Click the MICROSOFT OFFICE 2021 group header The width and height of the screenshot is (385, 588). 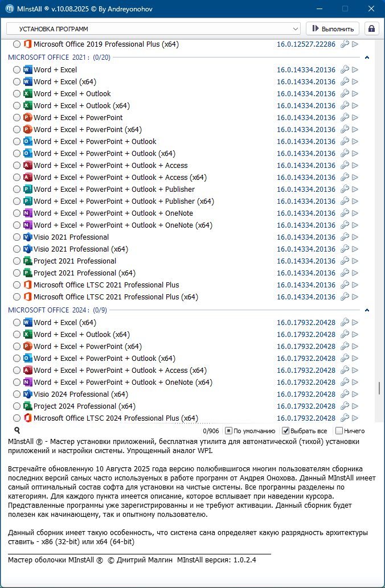59,57
